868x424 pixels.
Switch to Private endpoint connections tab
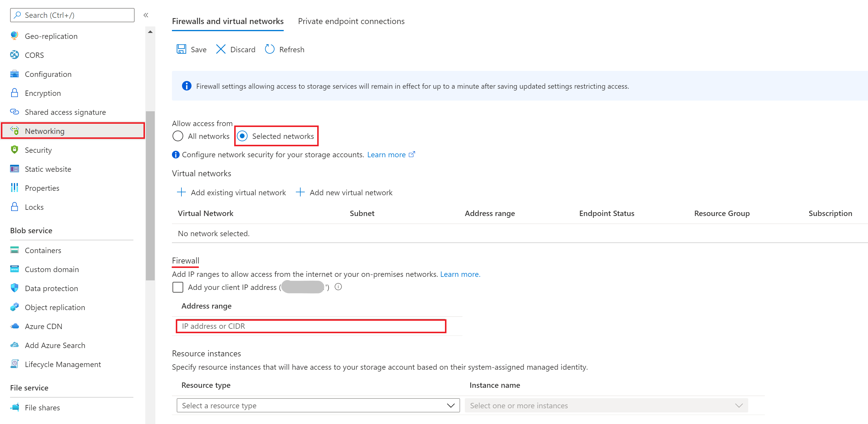click(351, 21)
